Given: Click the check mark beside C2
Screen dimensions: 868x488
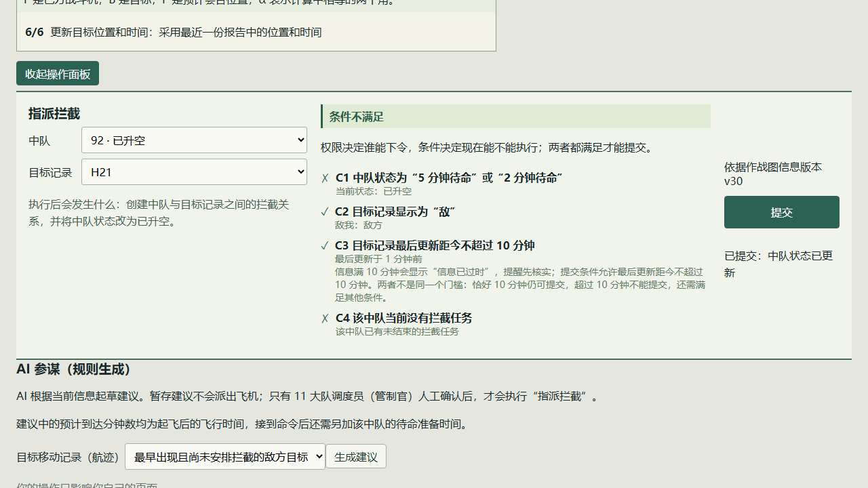Looking at the screenshot, I should pyautogui.click(x=325, y=212).
